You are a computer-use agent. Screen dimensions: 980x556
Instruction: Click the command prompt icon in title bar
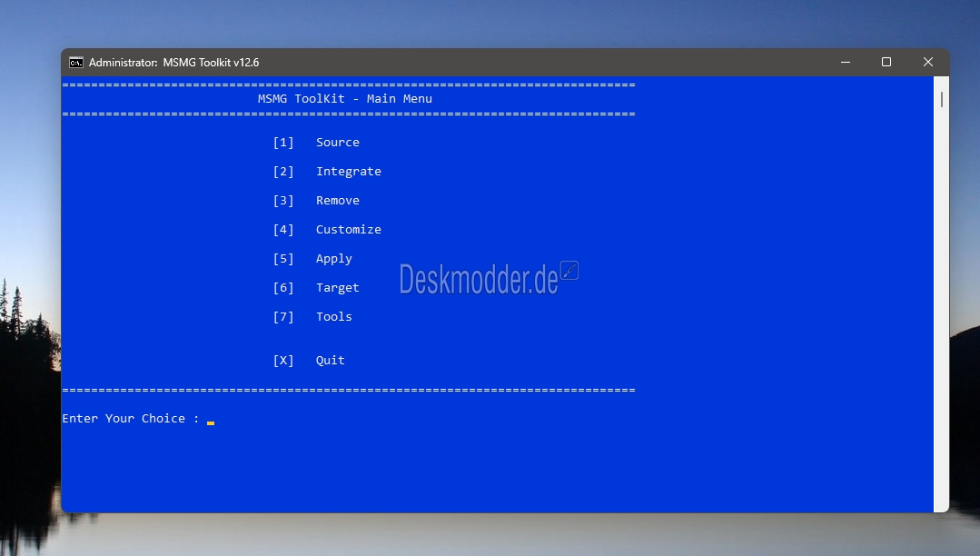pos(75,63)
